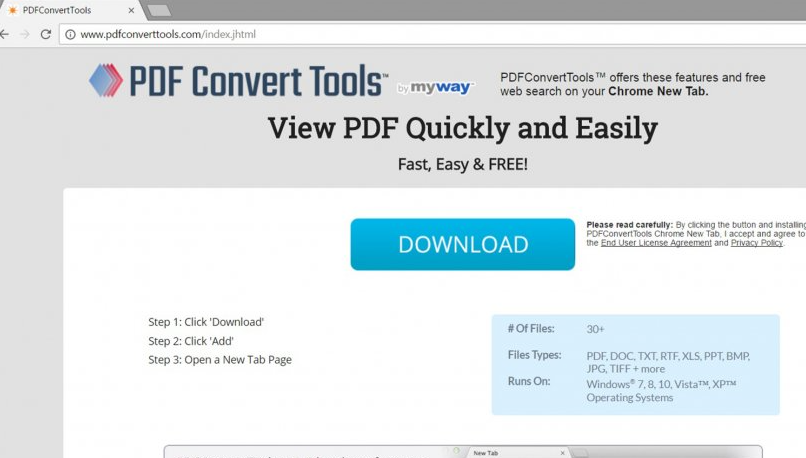The width and height of the screenshot is (806, 458).
Task: Reload the page with refresh icon
Action: (x=46, y=34)
